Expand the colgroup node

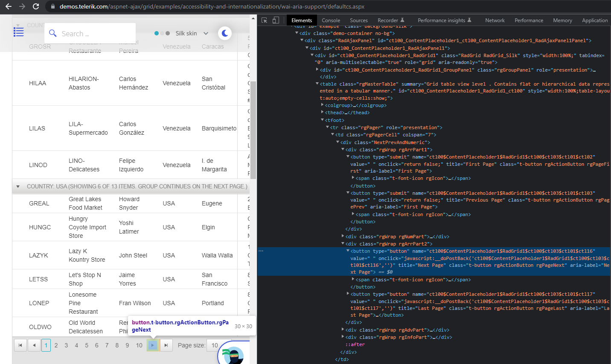(x=323, y=105)
